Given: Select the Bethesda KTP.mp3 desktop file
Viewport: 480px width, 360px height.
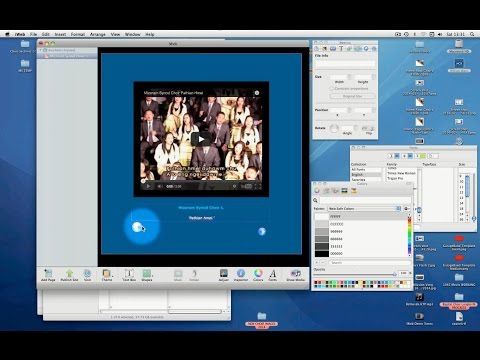Looking at the screenshot, I should [x=419, y=299].
